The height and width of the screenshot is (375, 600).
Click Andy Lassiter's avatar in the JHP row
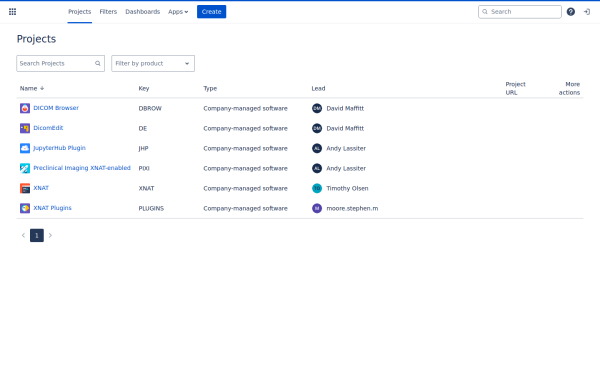(317, 148)
